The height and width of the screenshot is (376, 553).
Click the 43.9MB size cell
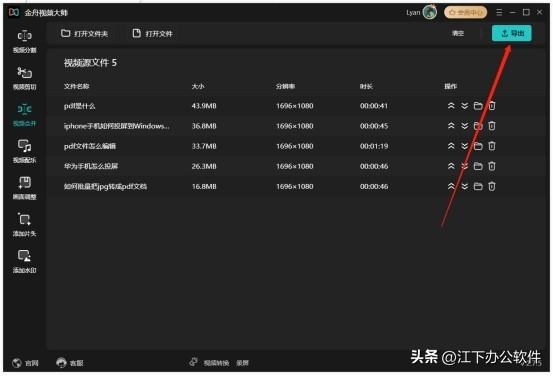pyautogui.click(x=204, y=106)
